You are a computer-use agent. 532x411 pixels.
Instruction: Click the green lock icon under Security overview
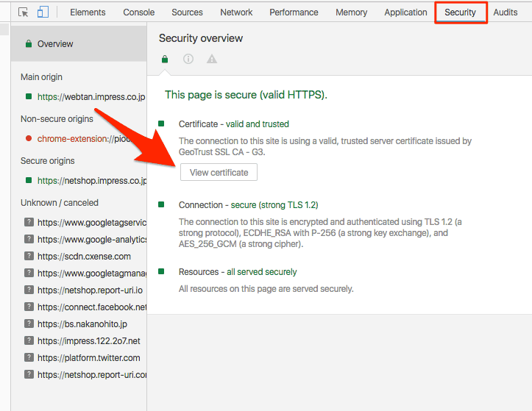[165, 59]
